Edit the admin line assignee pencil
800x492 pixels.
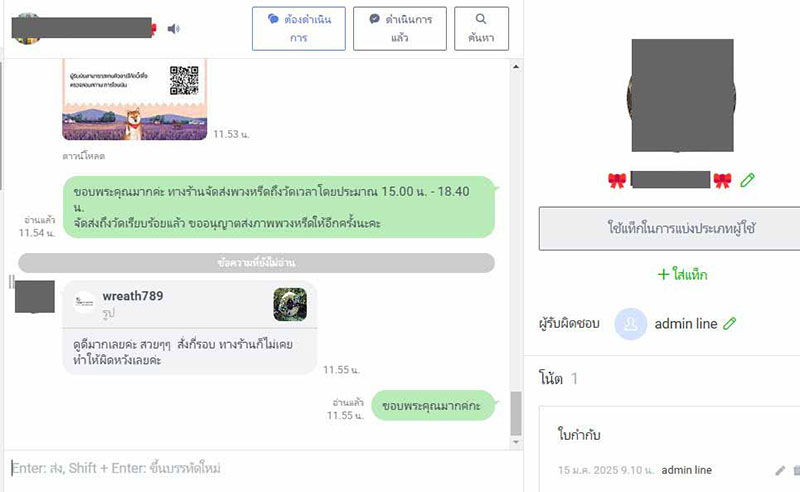pos(730,323)
